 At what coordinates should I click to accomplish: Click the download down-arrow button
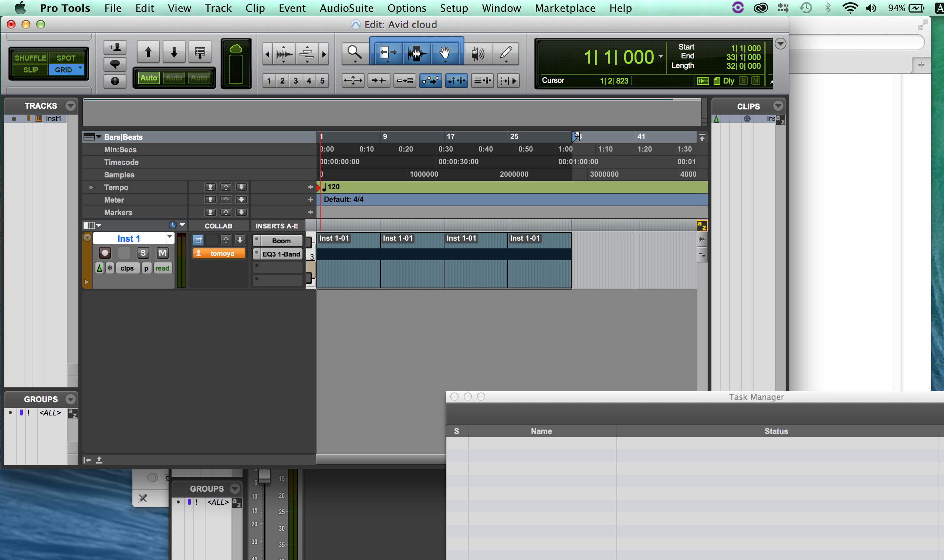pos(174,52)
